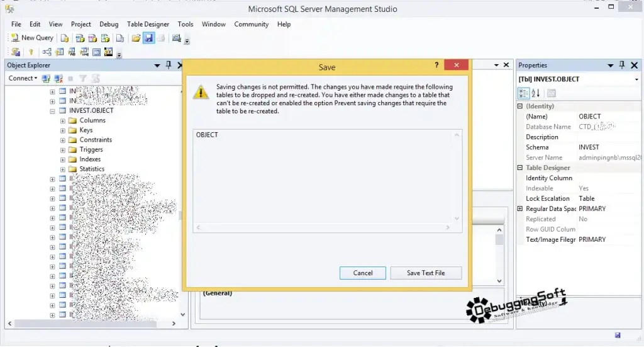Open the [Tbl] INVEST.OBJECT object dropdown
Viewport: 644px width, 347px height.
tap(636, 79)
